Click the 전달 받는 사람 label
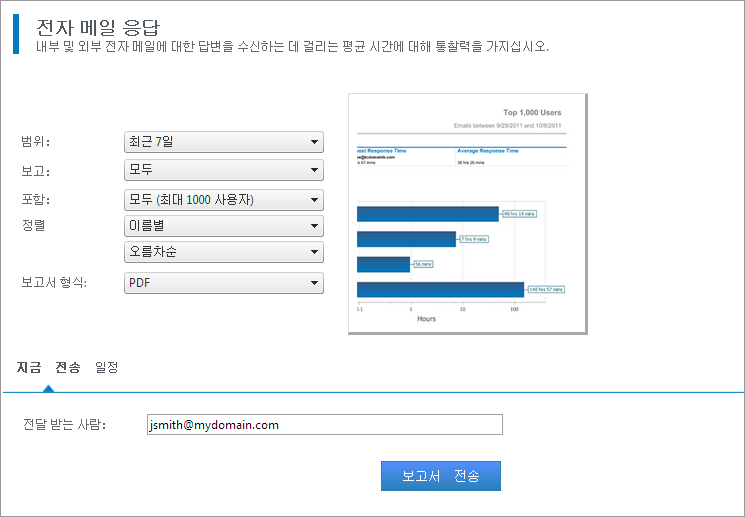Viewport: 745px width, 517px height. [64, 425]
